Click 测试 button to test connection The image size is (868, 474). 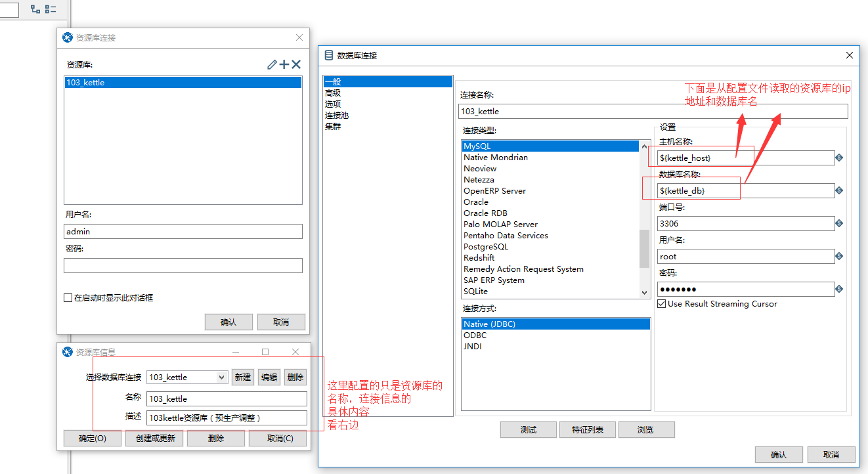529,430
